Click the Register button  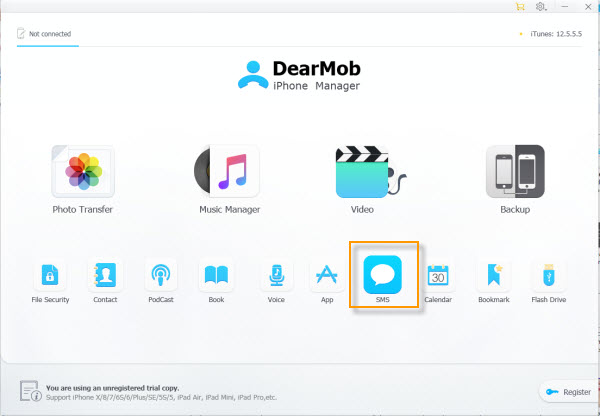(569, 392)
